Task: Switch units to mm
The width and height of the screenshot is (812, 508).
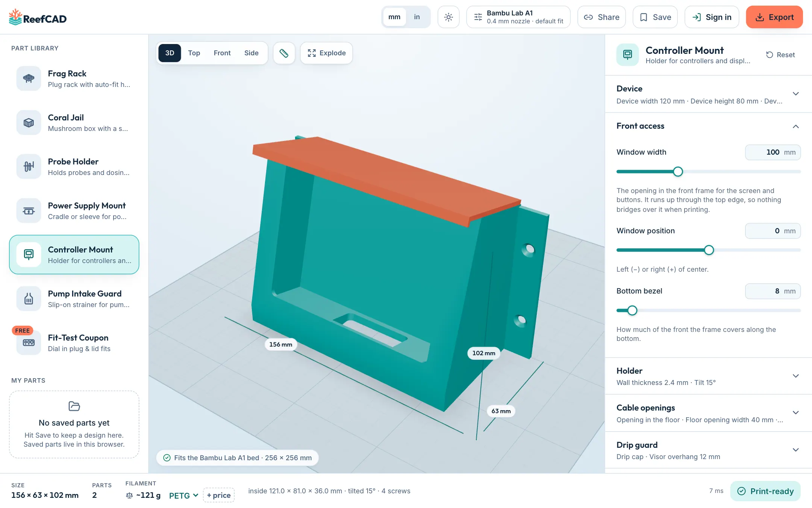Action: (394, 17)
